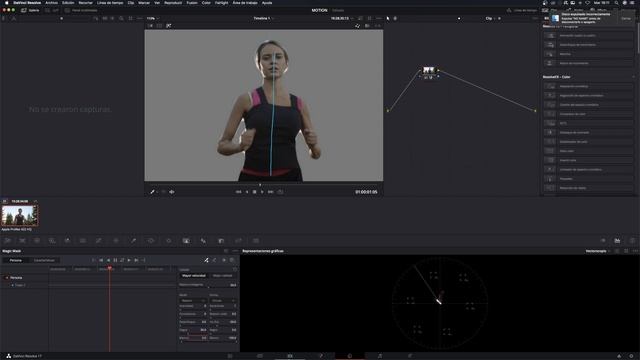Open the Color Warper palette
The image size is (640, 360).
[x=116, y=241]
